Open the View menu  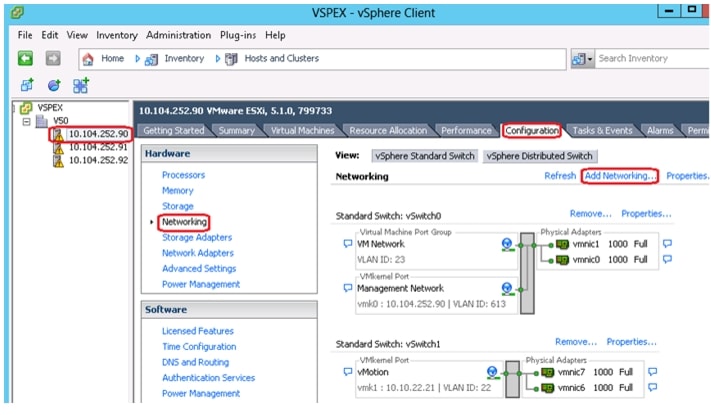point(77,35)
